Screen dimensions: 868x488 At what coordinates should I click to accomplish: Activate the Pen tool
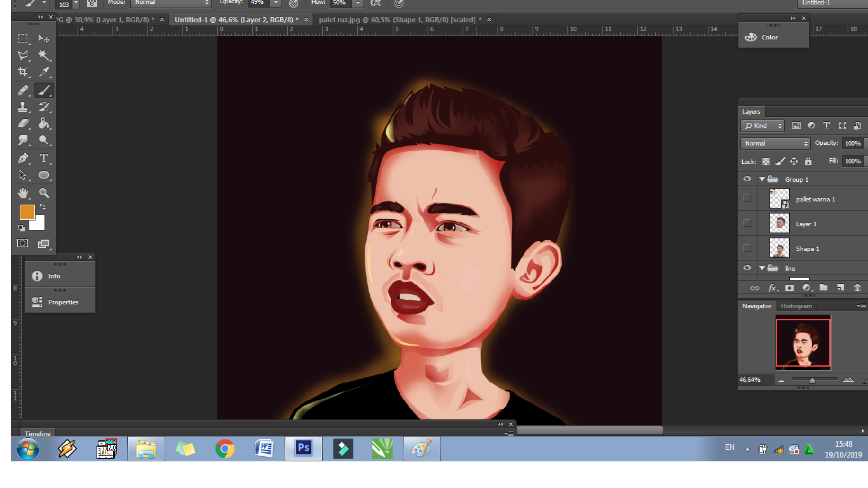coord(23,158)
